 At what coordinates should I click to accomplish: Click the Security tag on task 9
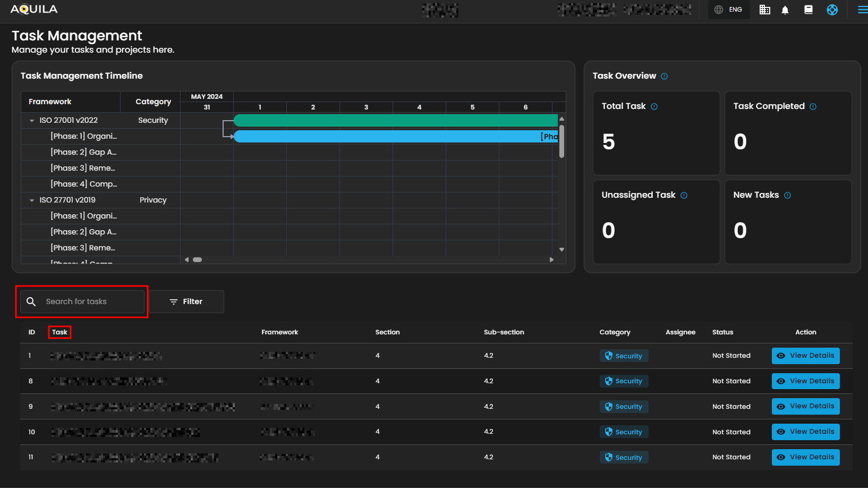(624, 407)
